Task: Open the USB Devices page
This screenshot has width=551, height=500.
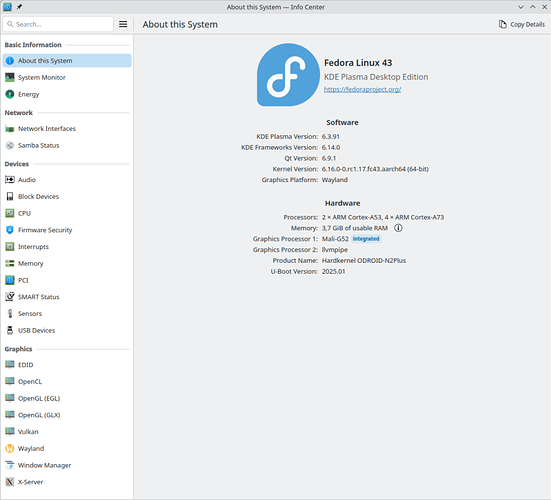Action: point(67,330)
